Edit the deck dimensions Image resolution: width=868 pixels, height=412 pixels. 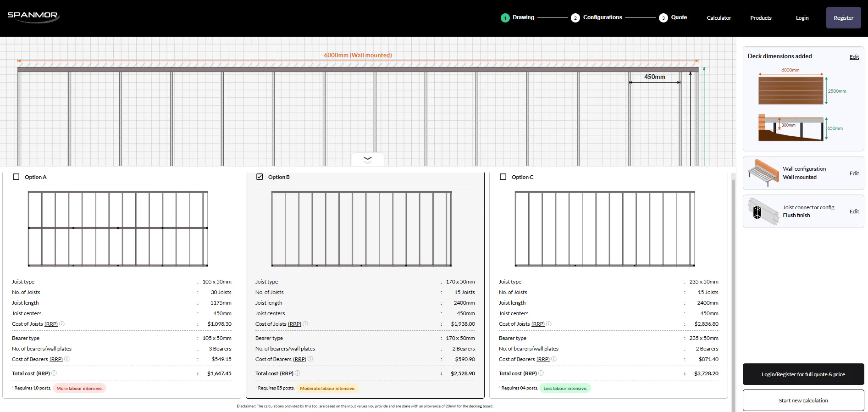click(854, 57)
